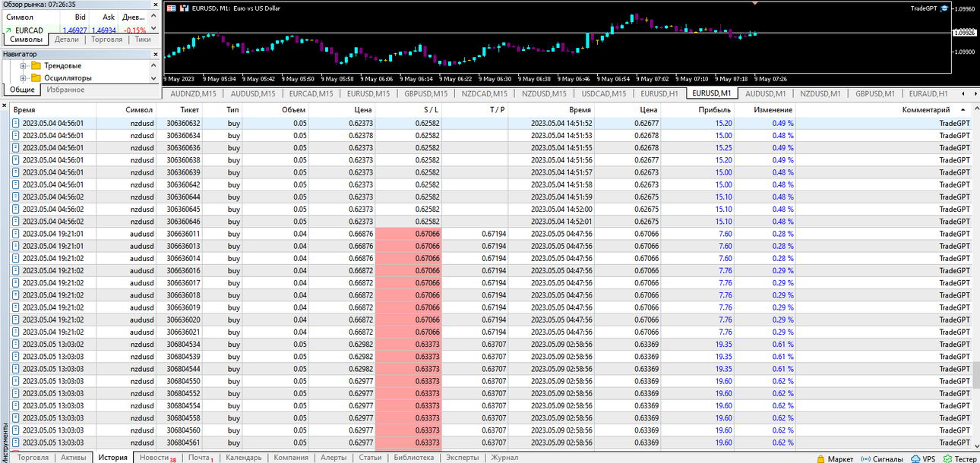980x463 pixels.
Task: Click the deal icon of ticket 306804561
Action: tap(15, 443)
